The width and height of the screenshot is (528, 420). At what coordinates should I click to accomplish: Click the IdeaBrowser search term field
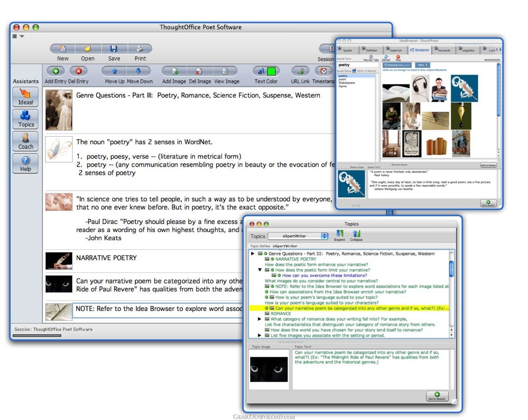coord(357,65)
